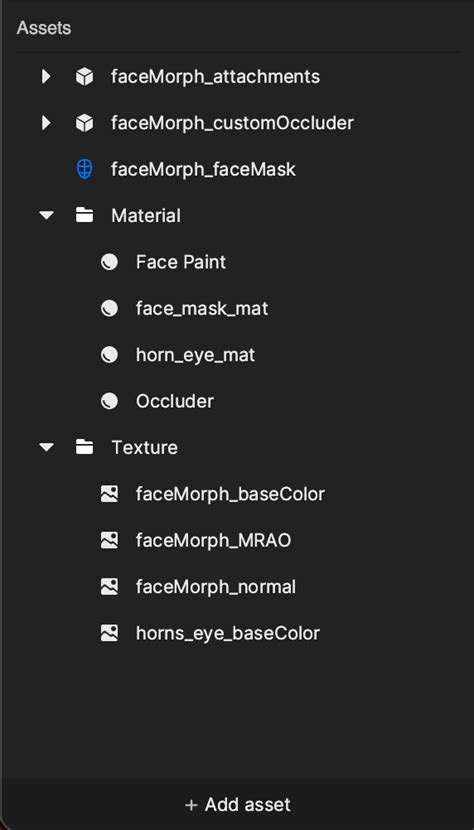The width and height of the screenshot is (474, 830).
Task: Select the faceMorph_normal texture
Action: coord(216,587)
